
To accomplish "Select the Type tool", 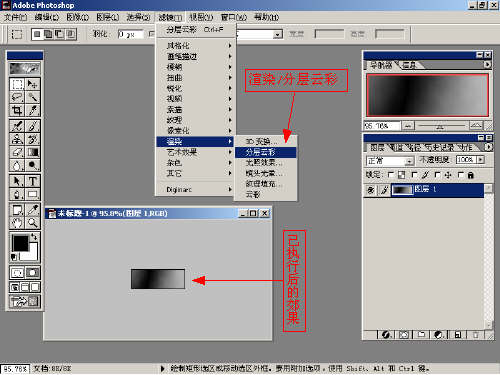I will click(x=33, y=181).
